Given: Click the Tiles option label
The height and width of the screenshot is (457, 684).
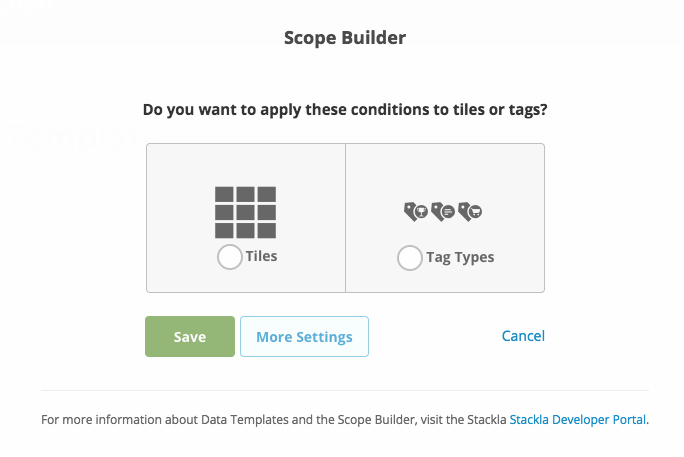Looking at the screenshot, I should (x=261, y=256).
